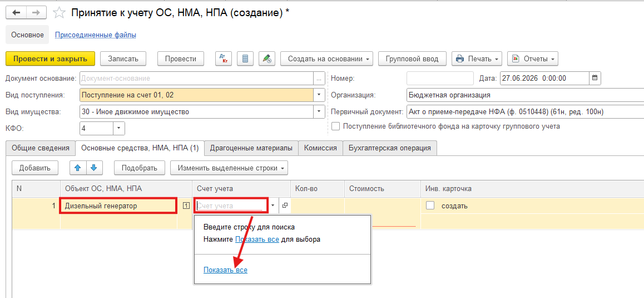Expand Вид поступления dropdown arrow
Image resolution: width=644 pixels, height=298 pixels.
click(x=319, y=95)
